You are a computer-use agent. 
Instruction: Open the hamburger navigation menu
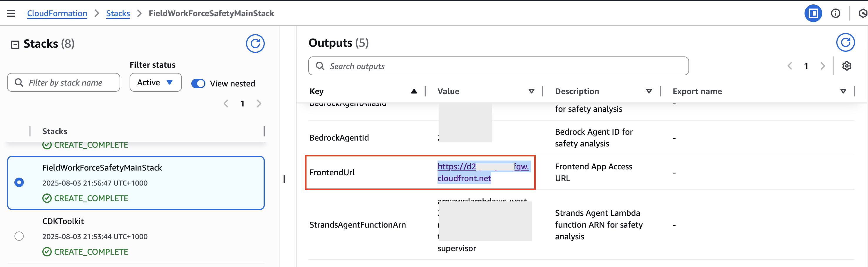click(x=11, y=13)
